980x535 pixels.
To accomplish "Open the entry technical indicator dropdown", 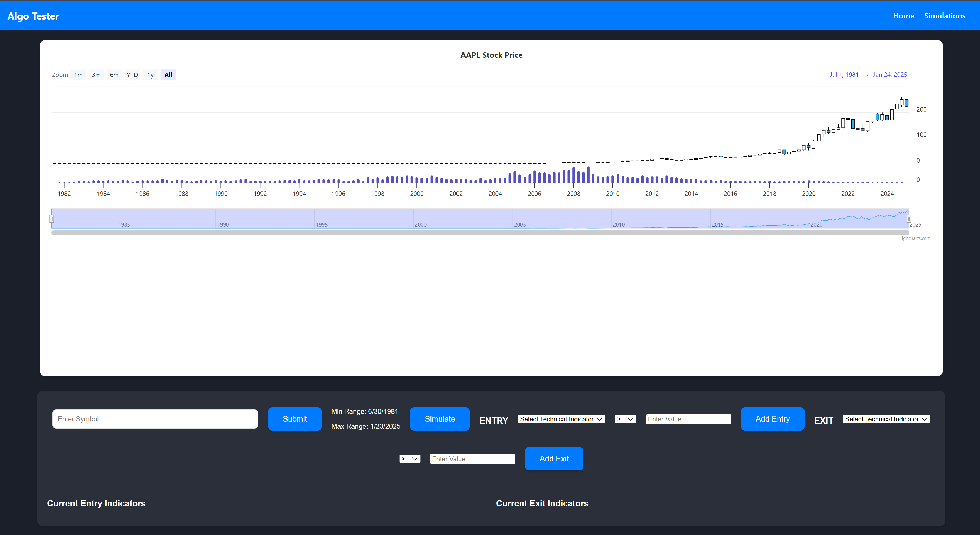I will click(x=561, y=419).
